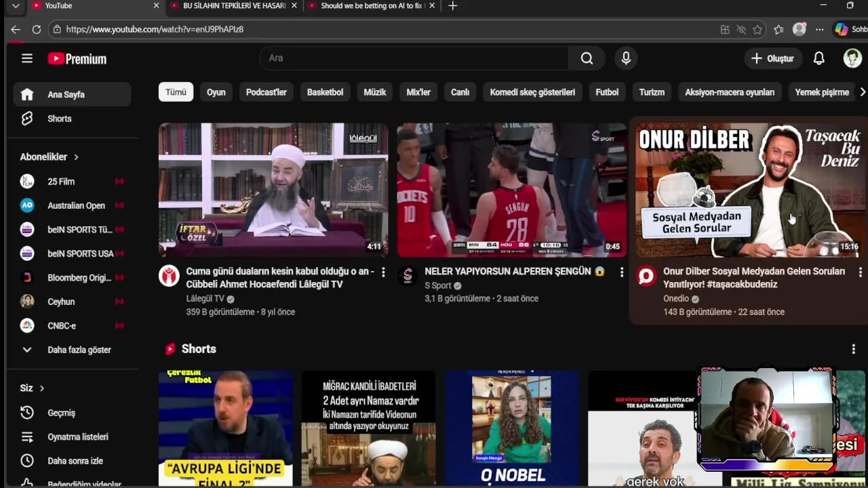Reload the page
The height and width of the screenshot is (488, 868).
click(37, 29)
